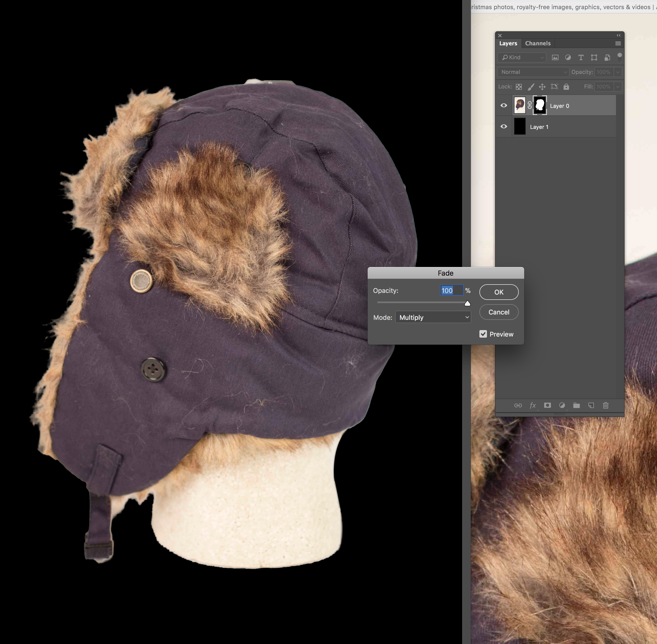The image size is (657, 644).
Task: Uncheck the Preview checkbox in Fade
Action: tap(483, 334)
